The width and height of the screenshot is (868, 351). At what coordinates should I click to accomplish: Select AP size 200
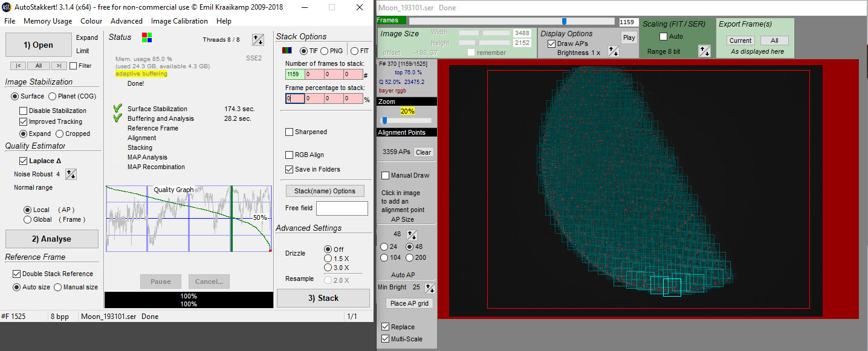tap(409, 258)
